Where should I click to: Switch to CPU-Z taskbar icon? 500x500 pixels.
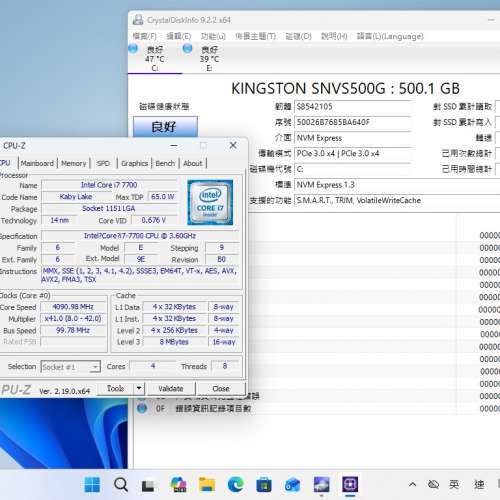(x=350, y=484)
